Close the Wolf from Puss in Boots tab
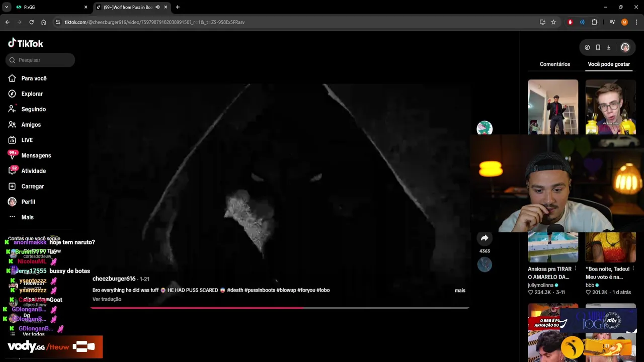This screenshot has height=362, width=644. pyautogui.click(x=166, y=7)
